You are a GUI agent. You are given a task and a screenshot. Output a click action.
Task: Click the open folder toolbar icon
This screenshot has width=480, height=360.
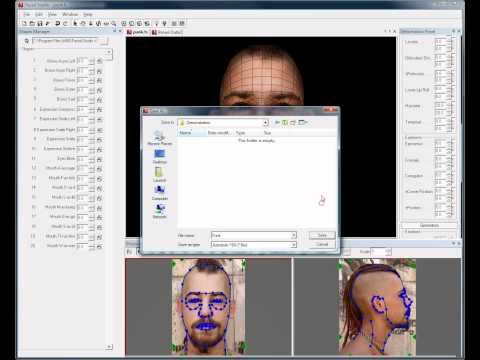click(32, 23)
